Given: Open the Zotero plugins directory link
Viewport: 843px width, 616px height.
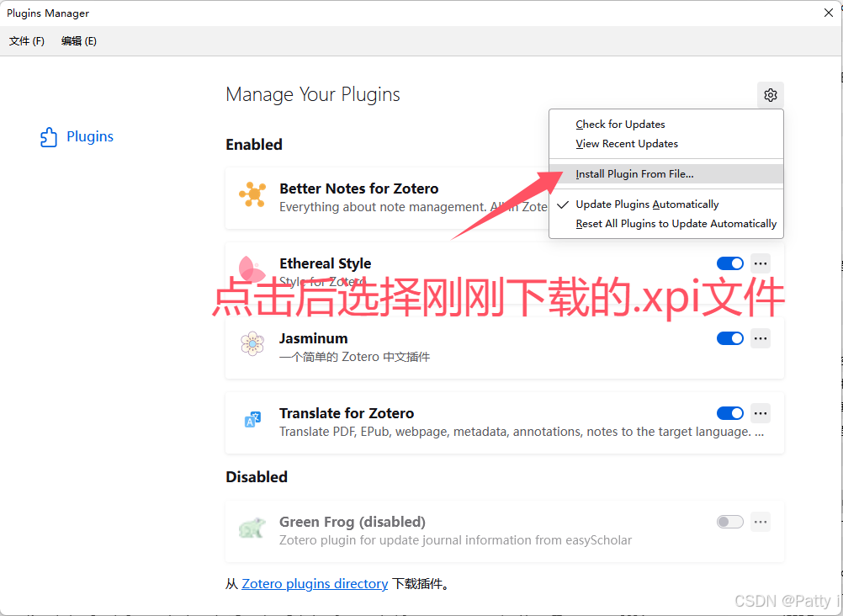Looking at the screenshot, I should [x=315, y=584].
